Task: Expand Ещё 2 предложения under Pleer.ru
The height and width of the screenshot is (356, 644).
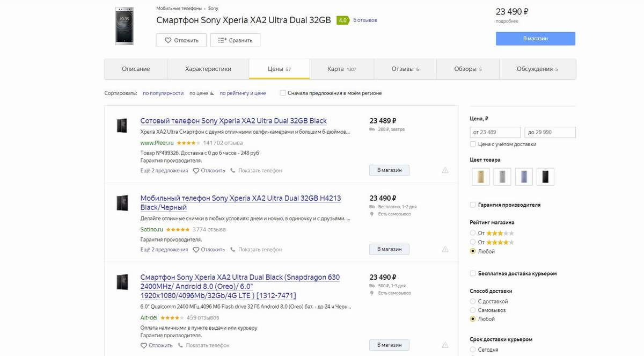Action: point(164,171)
